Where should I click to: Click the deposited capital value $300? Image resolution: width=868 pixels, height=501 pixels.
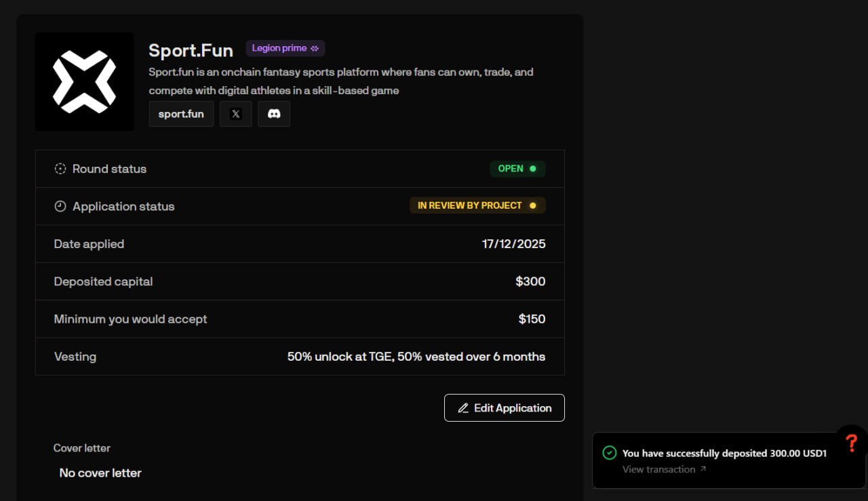click(530, 281)
